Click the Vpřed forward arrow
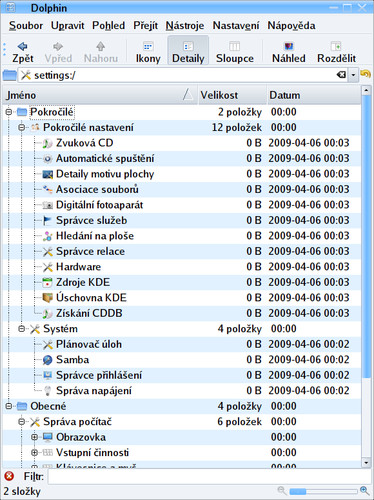This screenshot has height=500, width=374. point(58,52)
